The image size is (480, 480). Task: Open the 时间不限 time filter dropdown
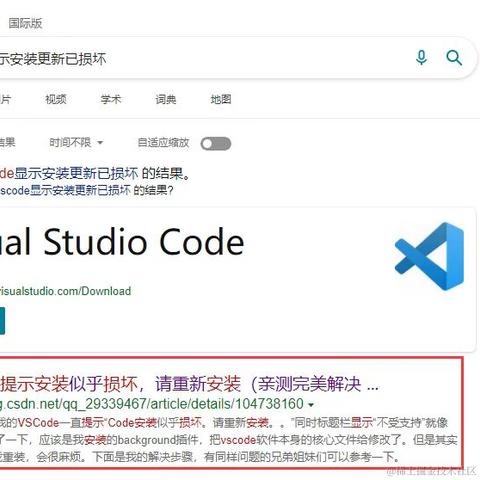pyautogui.click(x=76, y=143)
